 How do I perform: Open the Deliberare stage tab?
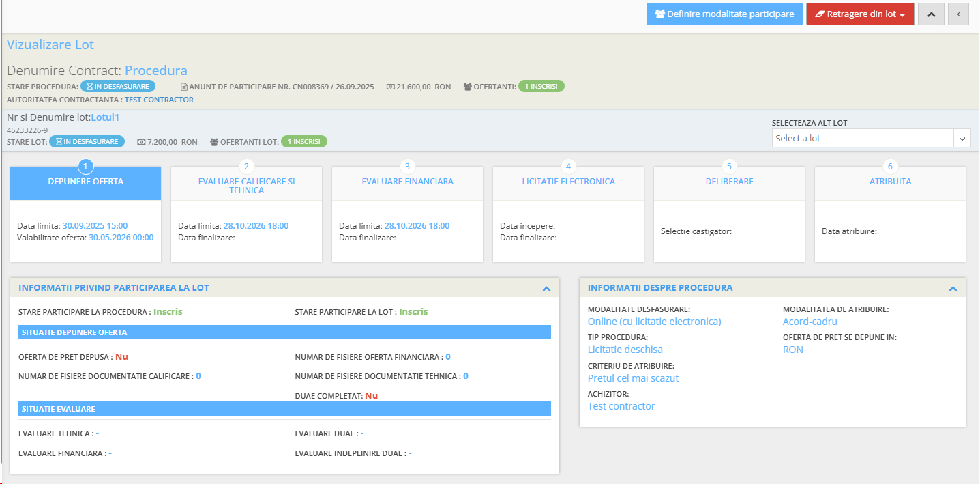click(729, 182)
